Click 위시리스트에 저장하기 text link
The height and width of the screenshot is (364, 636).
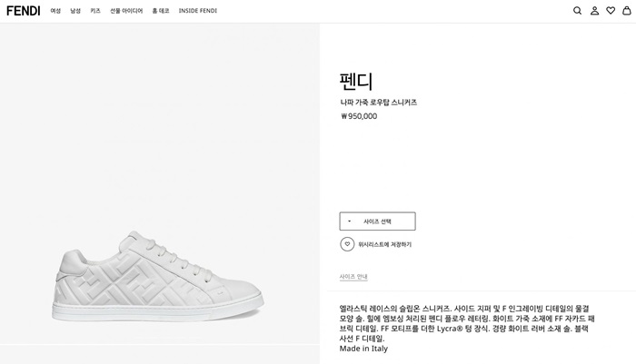coord(384,244)
